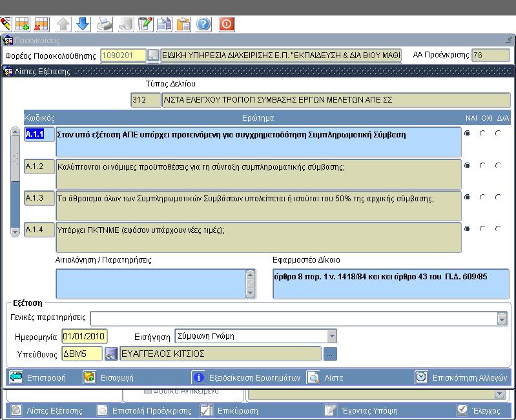This screenshot has height=420, width=516.
Task: Open lookup icon beside Υπεύθυνος code ΔΒΜ5
Action: tap(111, 354)
